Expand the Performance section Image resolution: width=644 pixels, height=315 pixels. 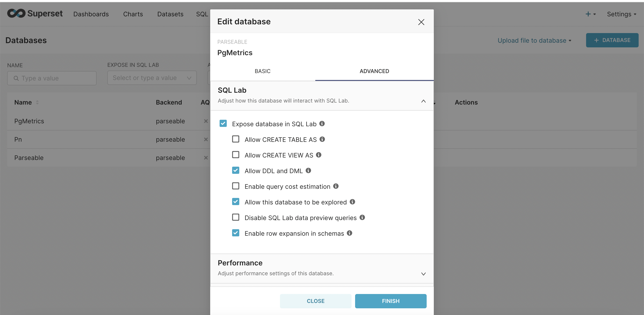tap(423, 274)
